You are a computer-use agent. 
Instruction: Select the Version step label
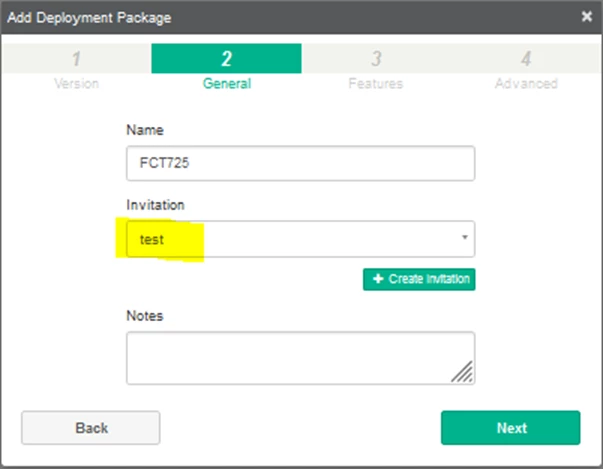tap(77, 83)
